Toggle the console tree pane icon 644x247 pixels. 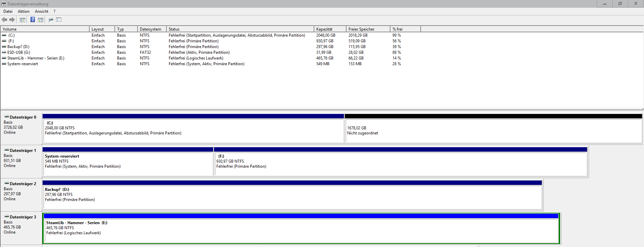(x=22, y=20)
